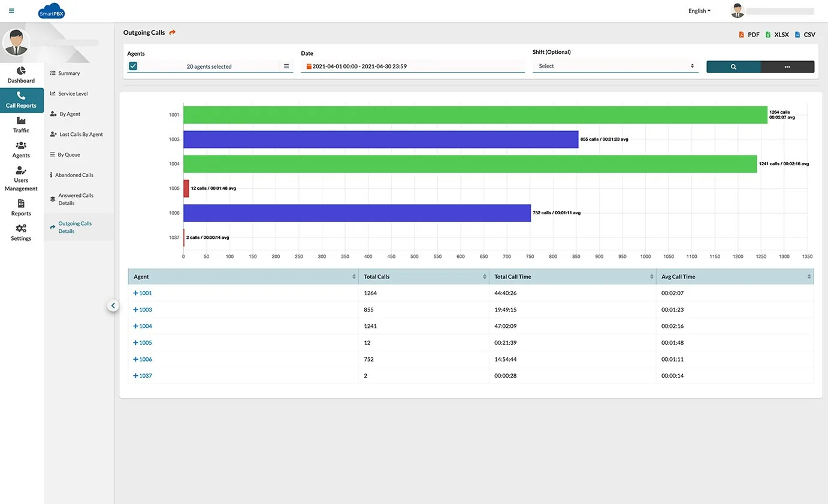Go to the Agents section in the sidebar
Image resolution: width=828 pixels, height=504 pixels.
tap(21, 150)
